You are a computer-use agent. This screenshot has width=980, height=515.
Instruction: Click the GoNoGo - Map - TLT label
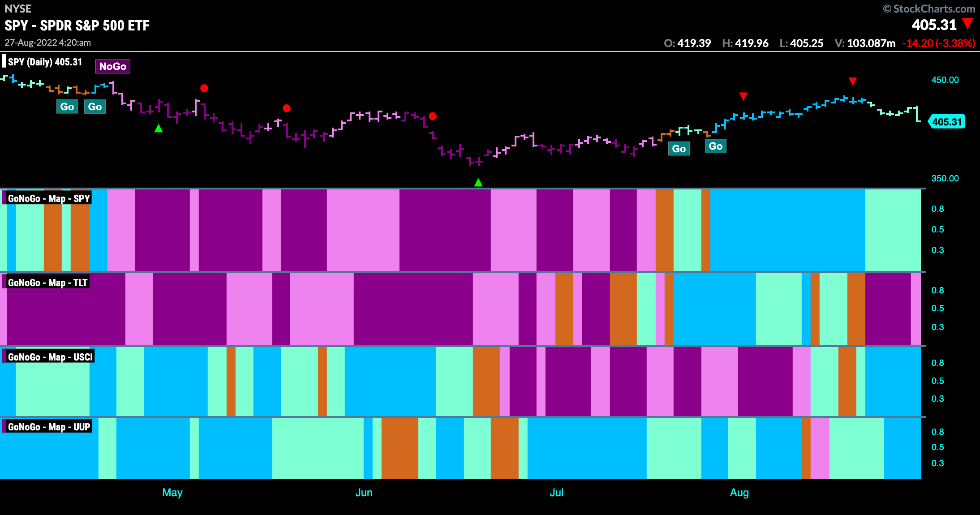47,283
